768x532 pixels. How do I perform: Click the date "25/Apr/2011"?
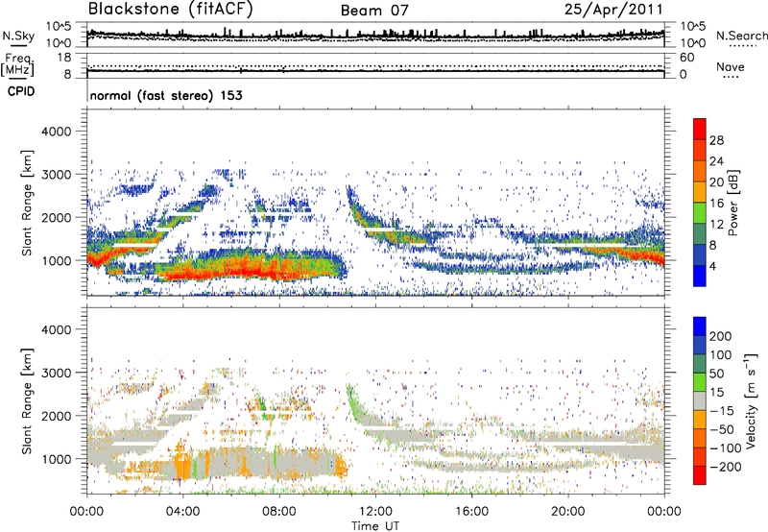[x=613, y=10]
